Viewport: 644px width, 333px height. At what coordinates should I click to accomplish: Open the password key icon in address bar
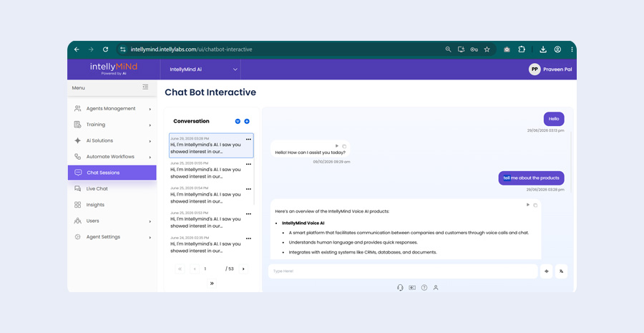(x=474, y=49)
